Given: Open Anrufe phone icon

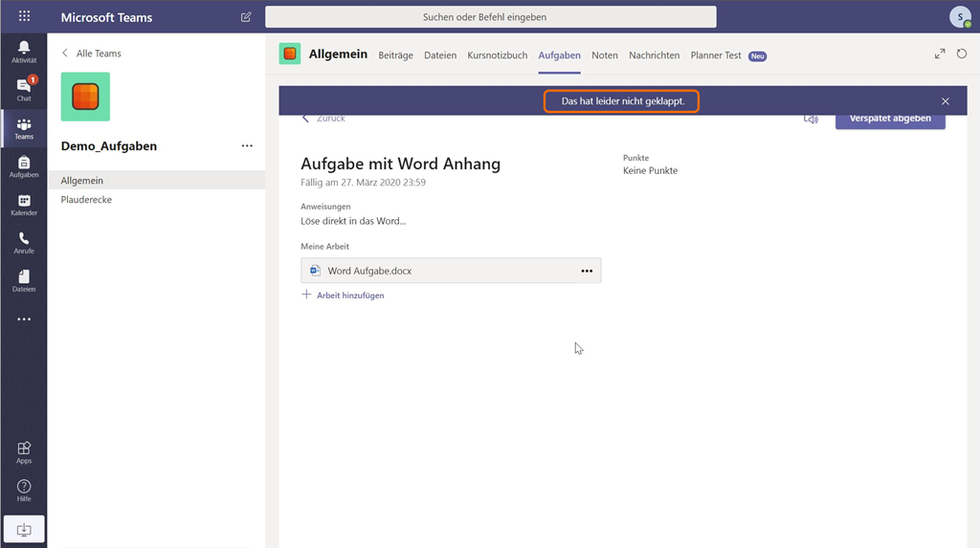Looking at the screenshot, I should 24,243.
